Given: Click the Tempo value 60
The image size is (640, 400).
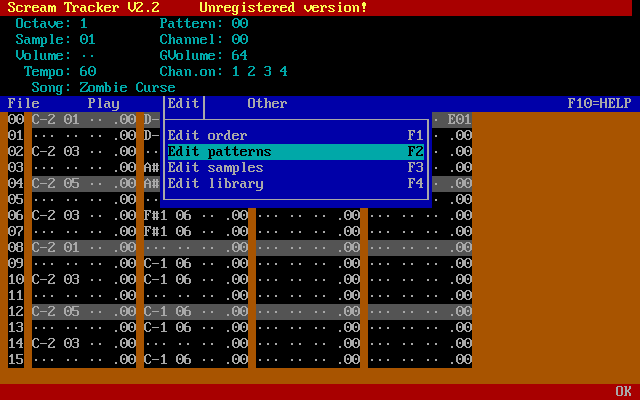Looking at the screenshot, I should pos(87,71).
